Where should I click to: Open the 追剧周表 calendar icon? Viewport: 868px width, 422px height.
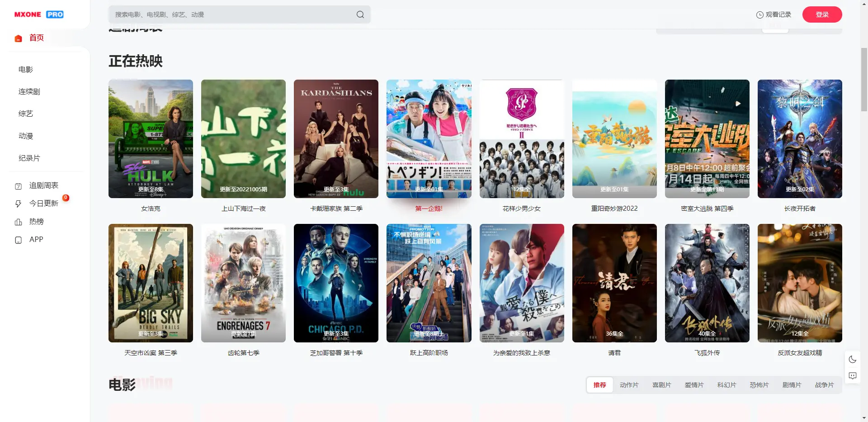(x=19, y=186)
